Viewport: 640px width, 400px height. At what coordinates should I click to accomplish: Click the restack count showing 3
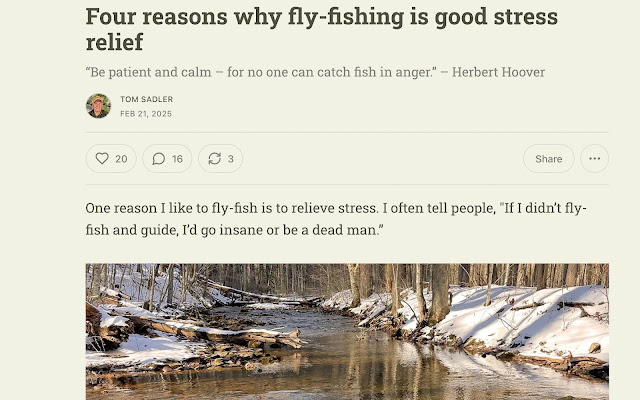(231, 159)
